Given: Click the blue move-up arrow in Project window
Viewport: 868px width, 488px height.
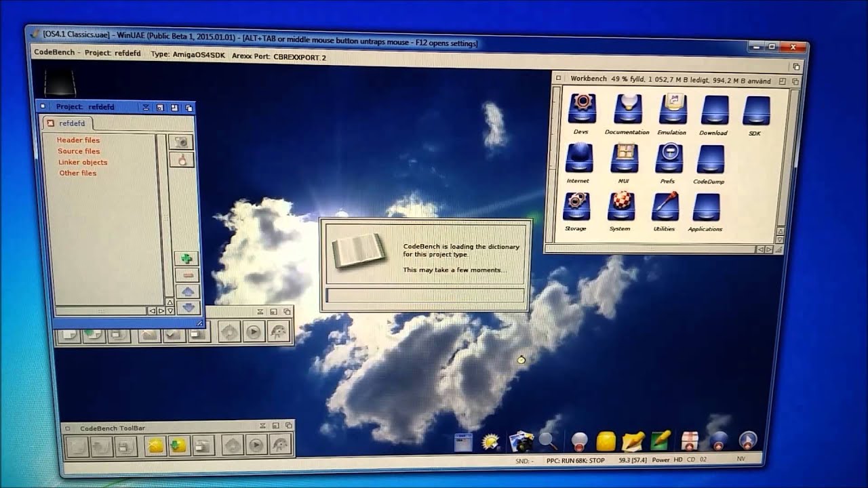Looking at the screenshot, I should [188, 291].
